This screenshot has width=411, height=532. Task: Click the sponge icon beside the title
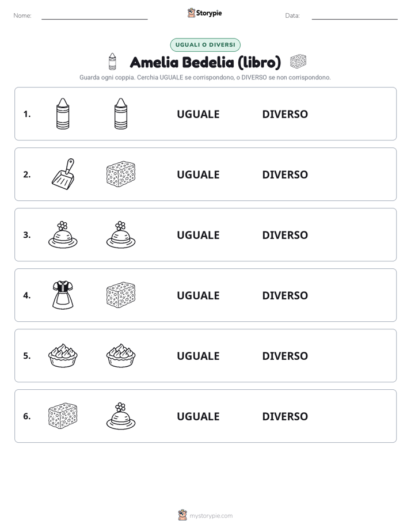click(298, 62)
